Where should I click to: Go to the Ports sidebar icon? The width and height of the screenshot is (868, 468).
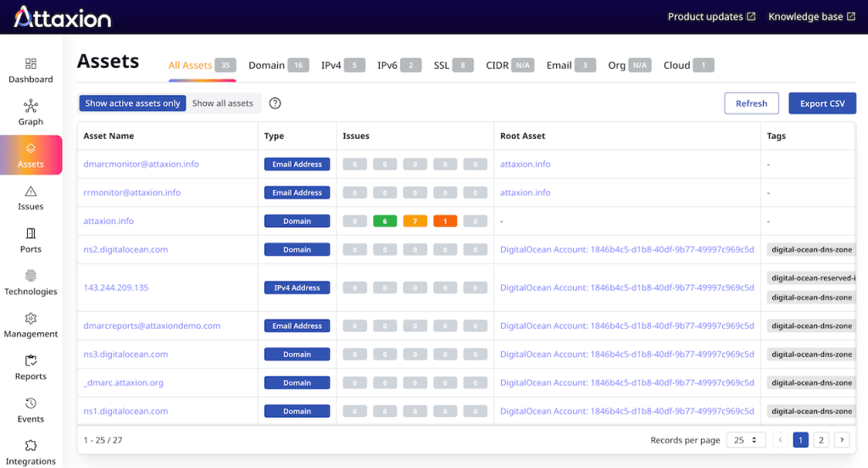click(31, 233)
